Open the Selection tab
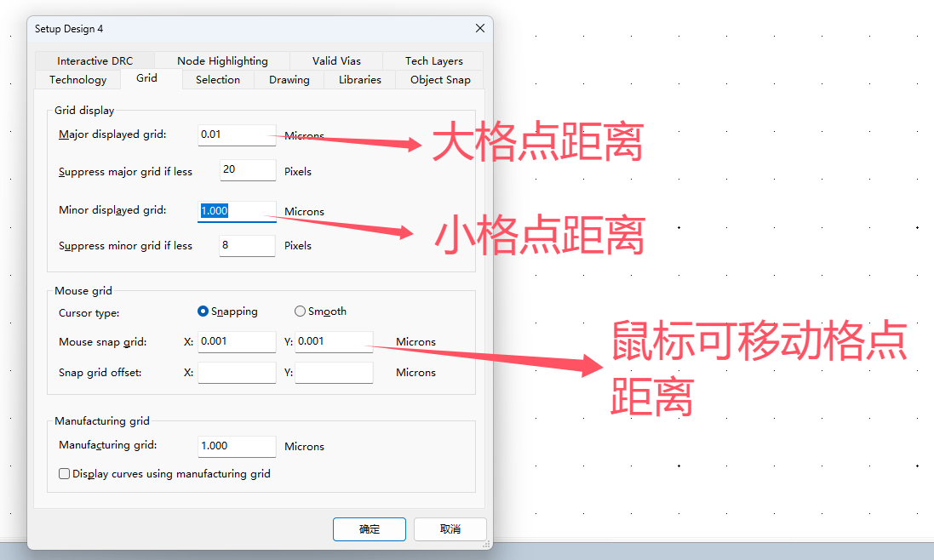 pyautogui.click(x=218, y=80)
